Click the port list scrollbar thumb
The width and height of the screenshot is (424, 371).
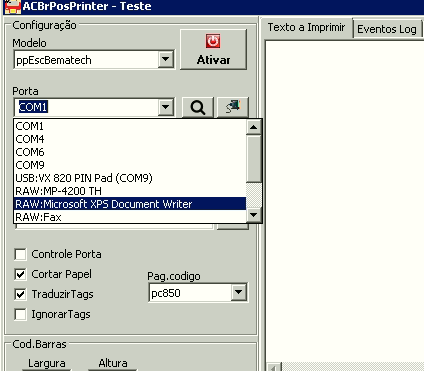[254, 159]
